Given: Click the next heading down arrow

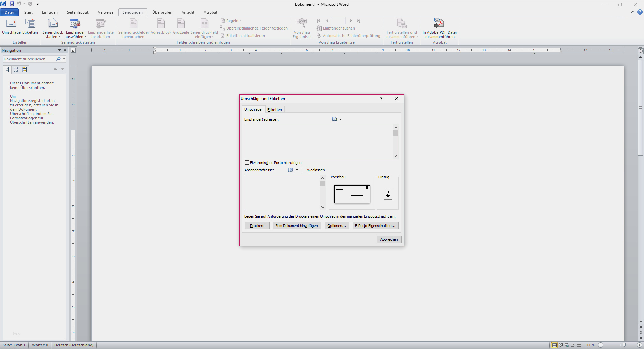Looking at the screenshot, I should coord(62,69).
